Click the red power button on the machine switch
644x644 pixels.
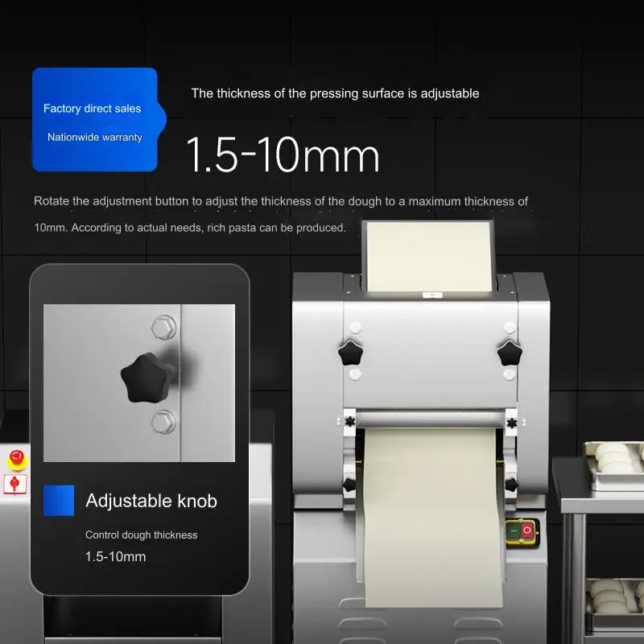coord(526,530)
